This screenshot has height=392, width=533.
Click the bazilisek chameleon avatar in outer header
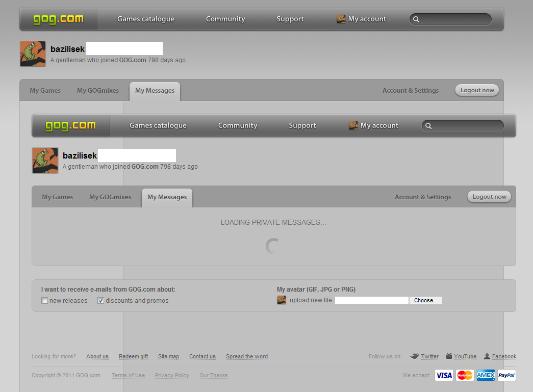(33, 54)
